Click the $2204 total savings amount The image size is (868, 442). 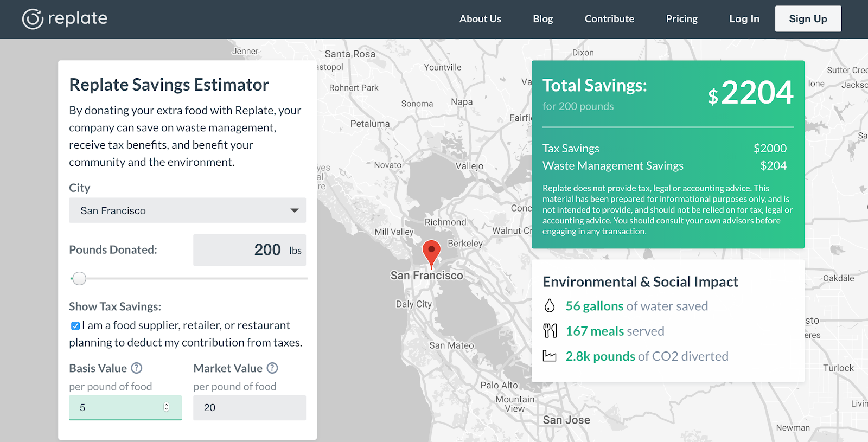pyautogui.click(x=751, y=93)
